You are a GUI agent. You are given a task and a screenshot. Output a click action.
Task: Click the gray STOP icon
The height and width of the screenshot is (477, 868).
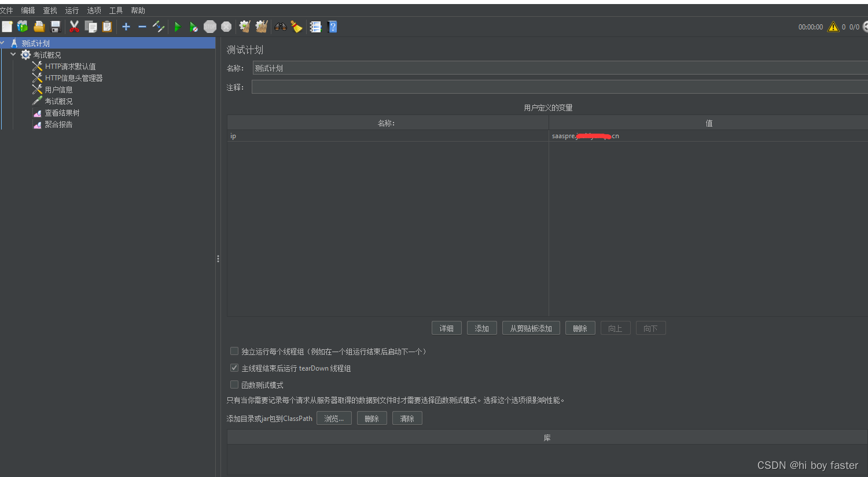(210, 27)
